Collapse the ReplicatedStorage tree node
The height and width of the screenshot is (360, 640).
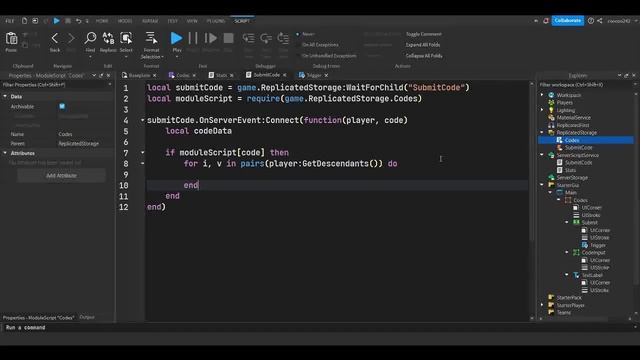(542, 133)
